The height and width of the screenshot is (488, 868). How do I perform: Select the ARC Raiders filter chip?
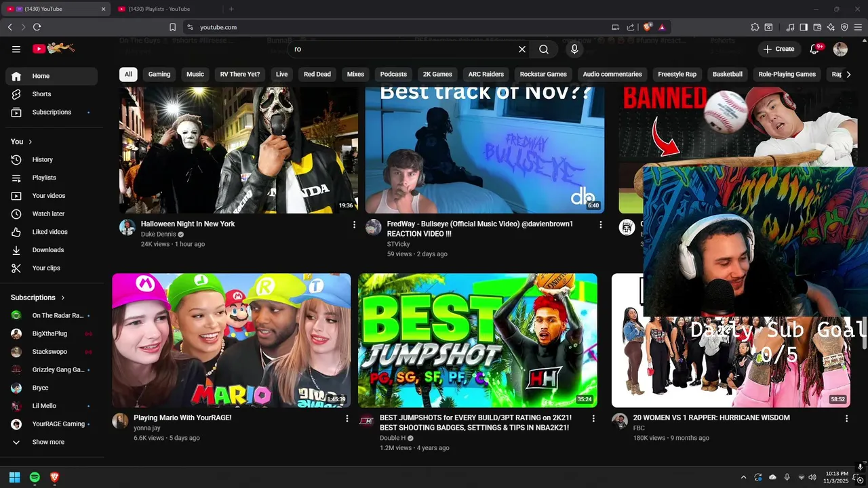(x=486, y=74)
